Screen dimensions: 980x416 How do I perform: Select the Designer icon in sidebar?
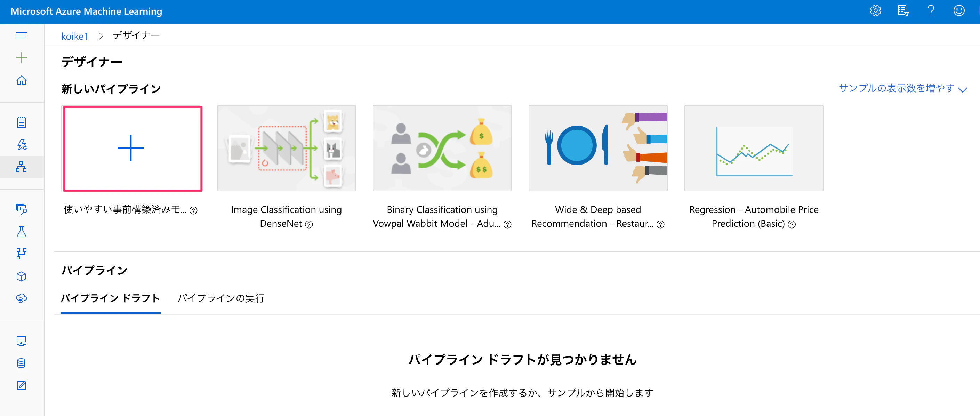tap(21, 167)
